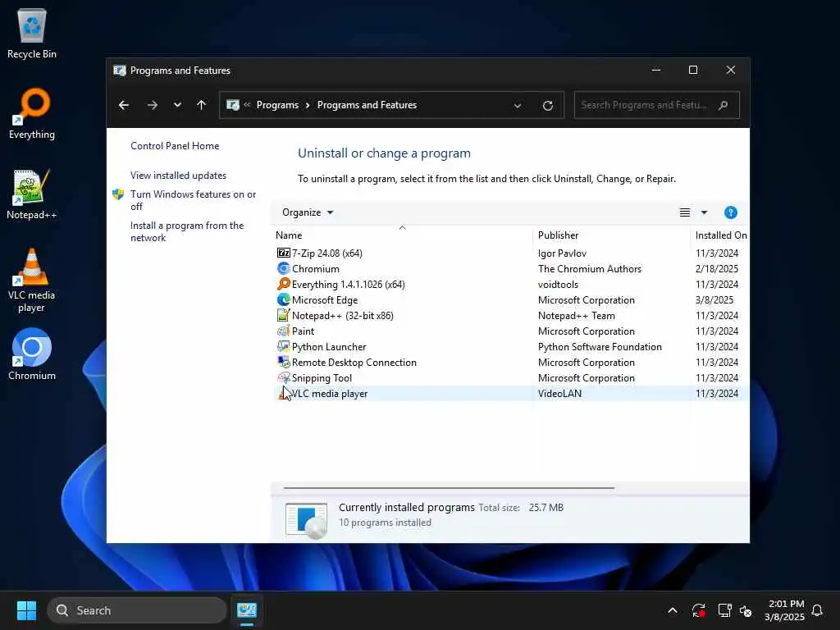
Task: Click the horizontal scrollbar of program list
Action: [449, 488]
